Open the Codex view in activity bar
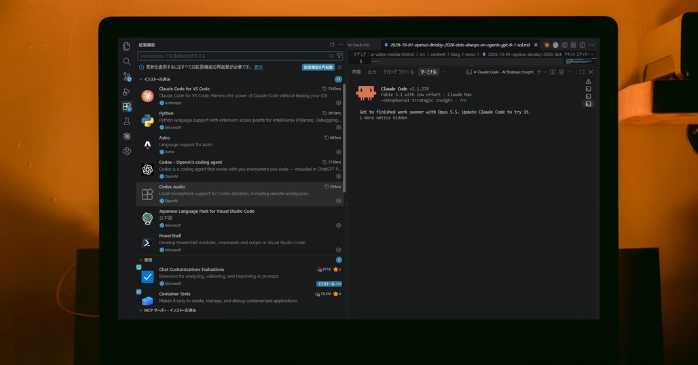The width and height of the screenshot is (698, 365). [x=127, y=151]
